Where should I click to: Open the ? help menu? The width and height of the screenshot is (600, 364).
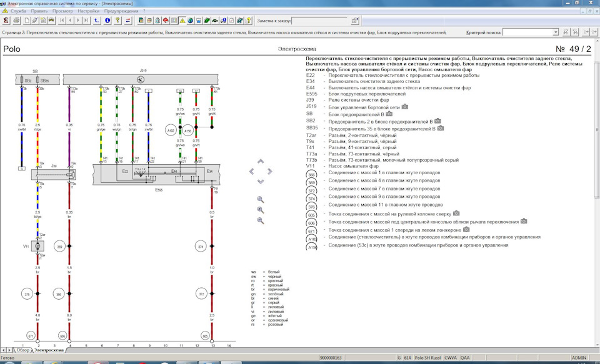144,11
